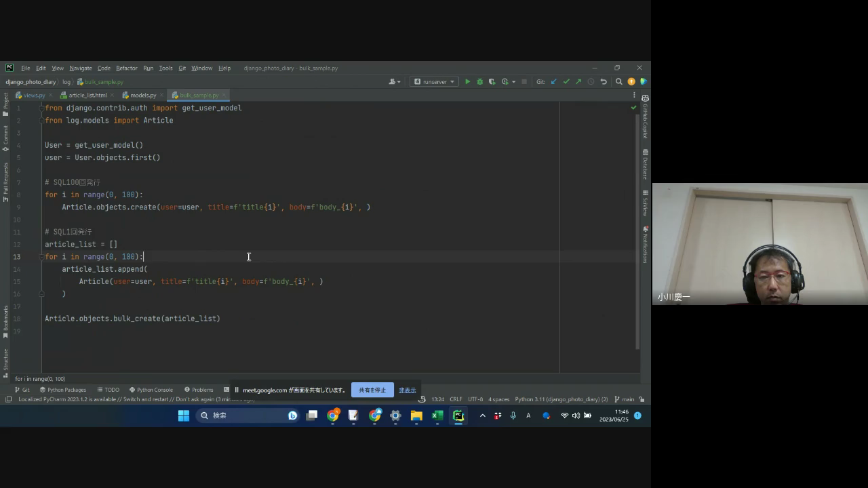868x488 pixels.
Task: Click the blue 共有を停止 stop sharing button
Action: [372, 390]
